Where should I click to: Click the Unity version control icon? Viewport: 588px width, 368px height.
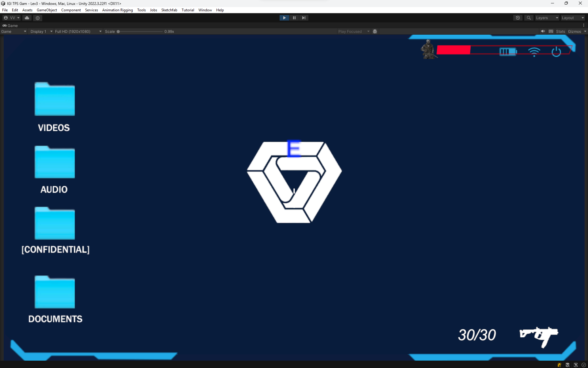coord(38,18)
